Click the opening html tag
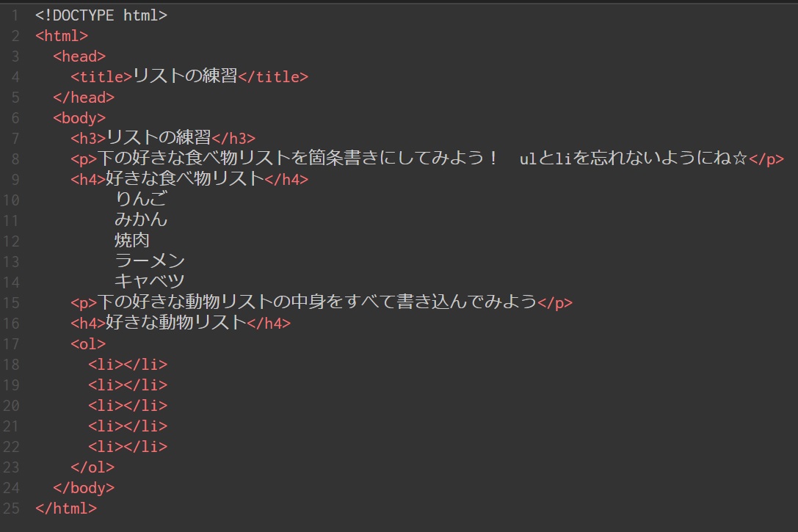 [62, 35]
